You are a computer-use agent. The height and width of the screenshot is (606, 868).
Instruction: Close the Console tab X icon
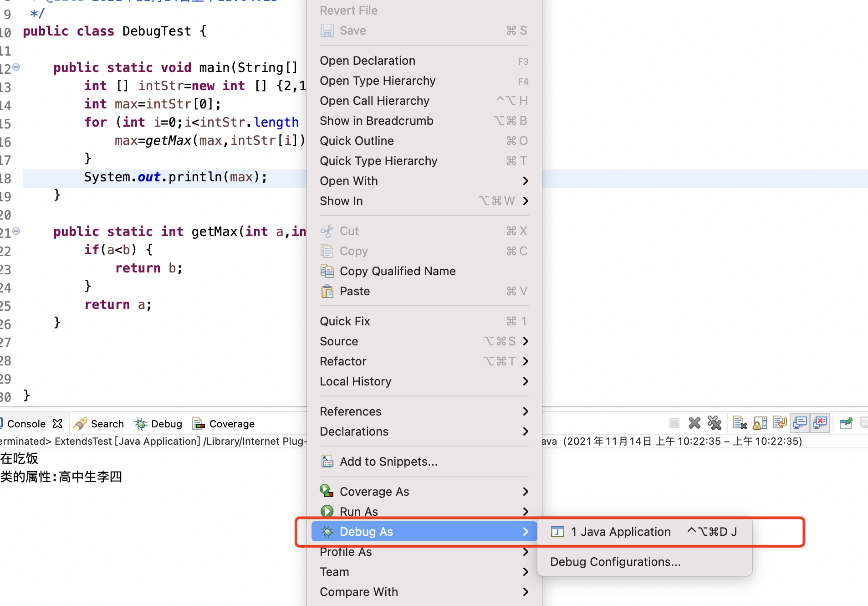pyautogui.click(x=57, y=424)
